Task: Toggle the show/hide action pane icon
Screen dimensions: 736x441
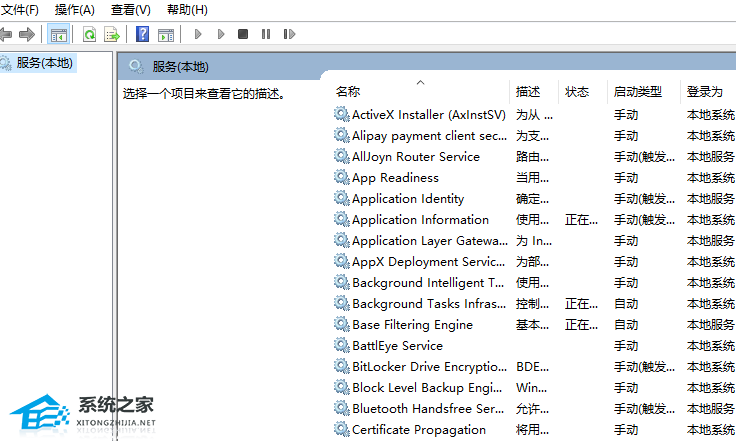Action: [x=166, y=35]
